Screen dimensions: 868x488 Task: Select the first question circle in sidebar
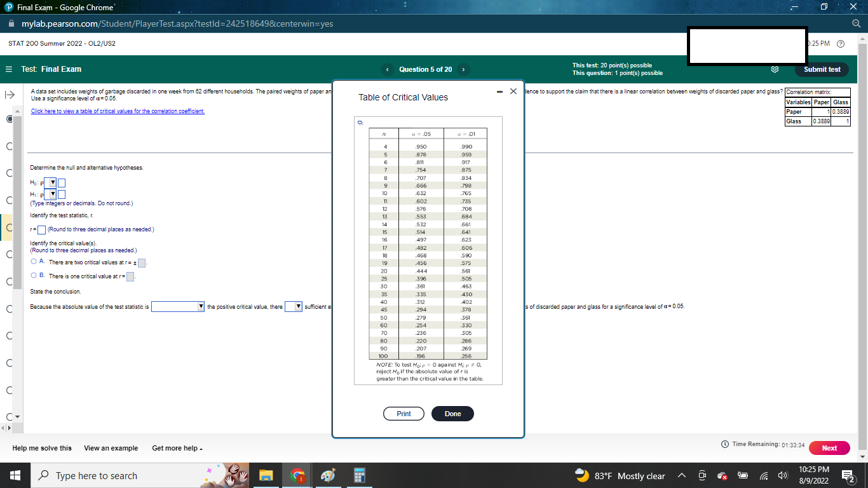coord(9,119)
